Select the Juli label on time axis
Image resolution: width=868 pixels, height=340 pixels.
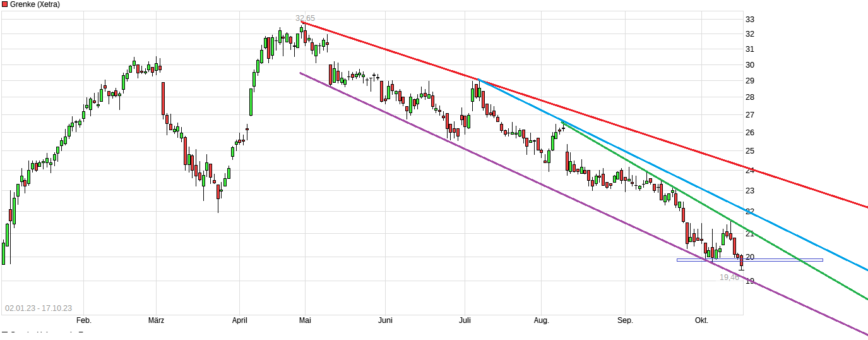point(465,320)
